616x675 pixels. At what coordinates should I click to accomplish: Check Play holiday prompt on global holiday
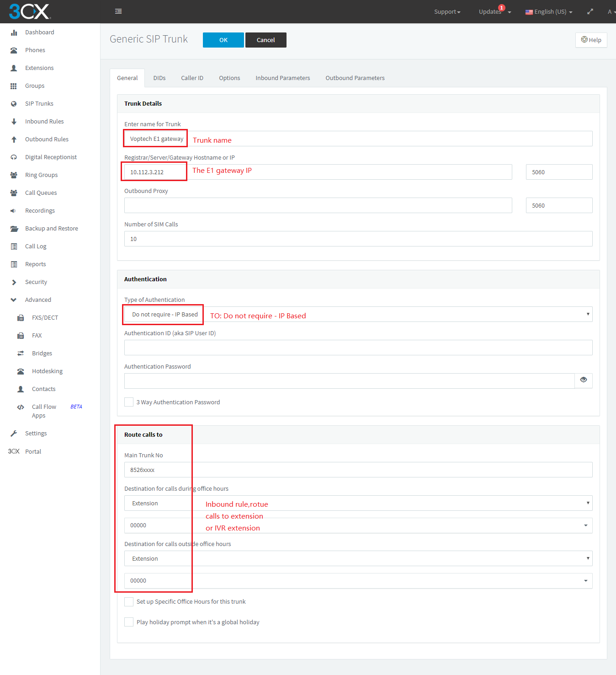[x=129, y=622]
